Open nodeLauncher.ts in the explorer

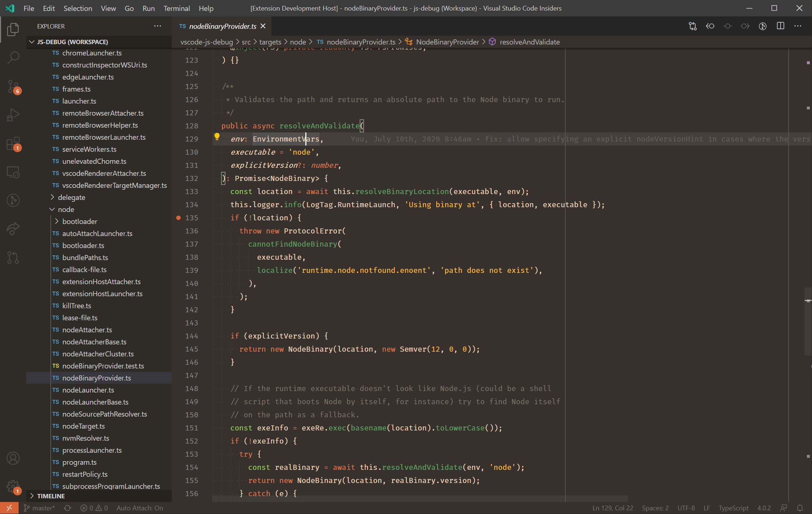click(x=88, y=390)
